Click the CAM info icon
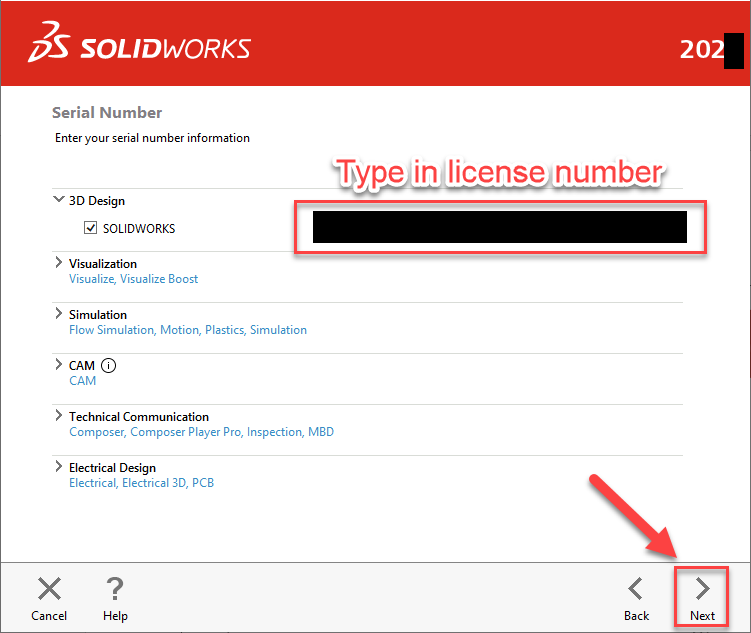Screen dimensions: 751x633 coord(108,366)
